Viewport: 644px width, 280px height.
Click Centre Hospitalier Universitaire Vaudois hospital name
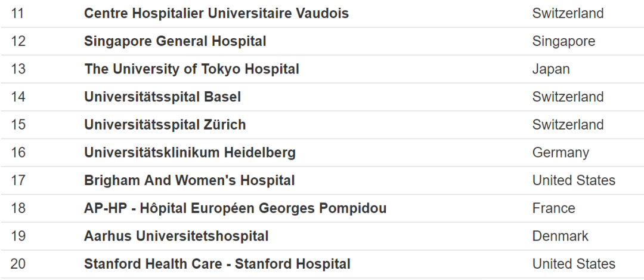216,14
